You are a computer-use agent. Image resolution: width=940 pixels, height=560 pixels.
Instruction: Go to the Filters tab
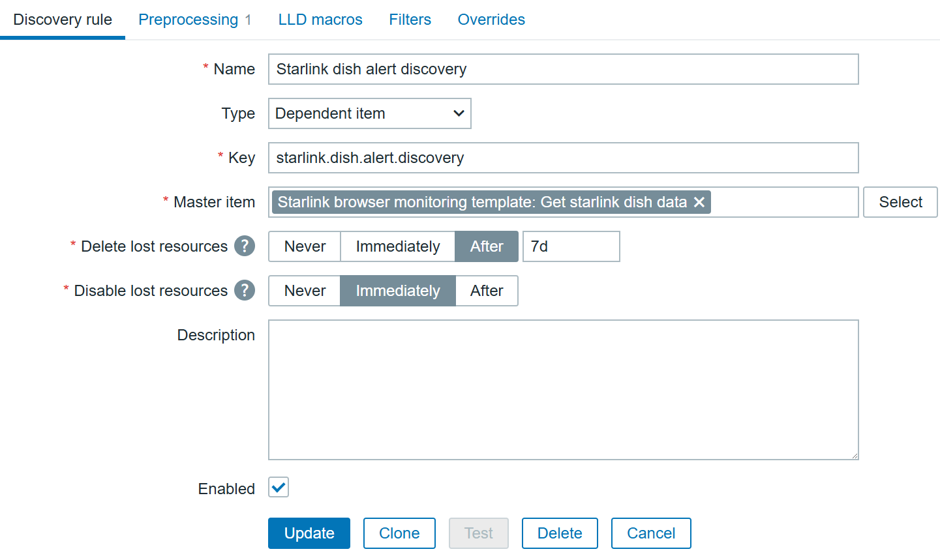[x=410, y=20]
